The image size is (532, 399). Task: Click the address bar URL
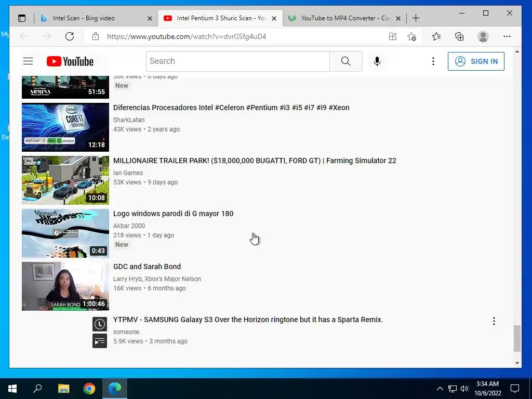pos(187,36)
